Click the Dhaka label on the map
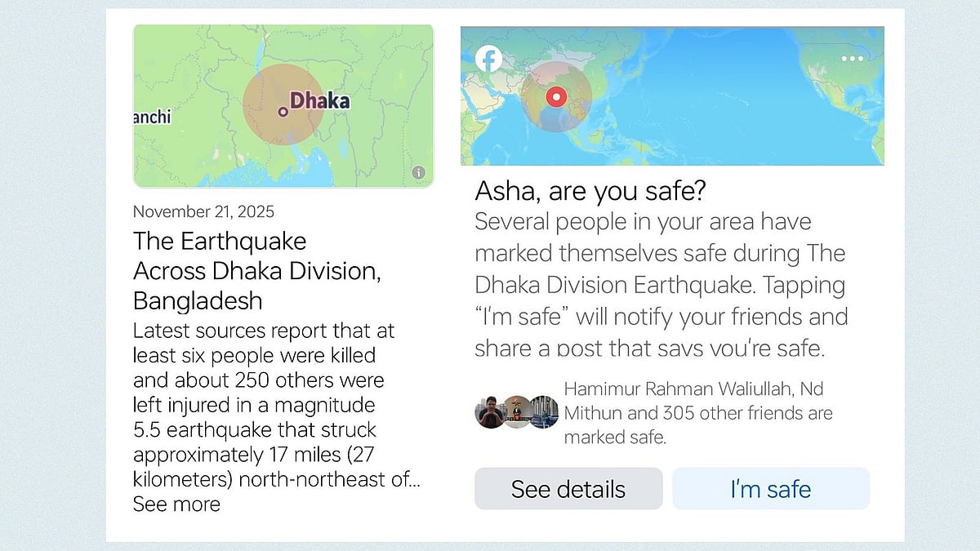The height and width of the screenshot is (551, 980). click(320, 101)
